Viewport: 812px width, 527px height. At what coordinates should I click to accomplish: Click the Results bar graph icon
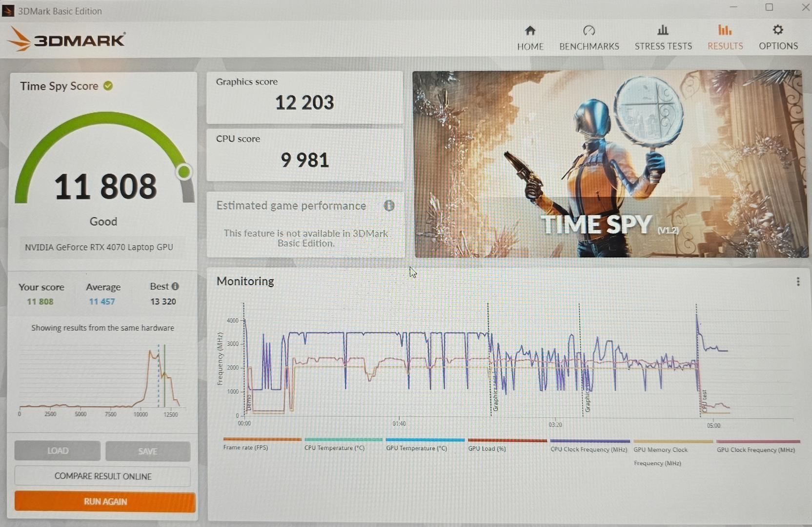coord(725,30)
